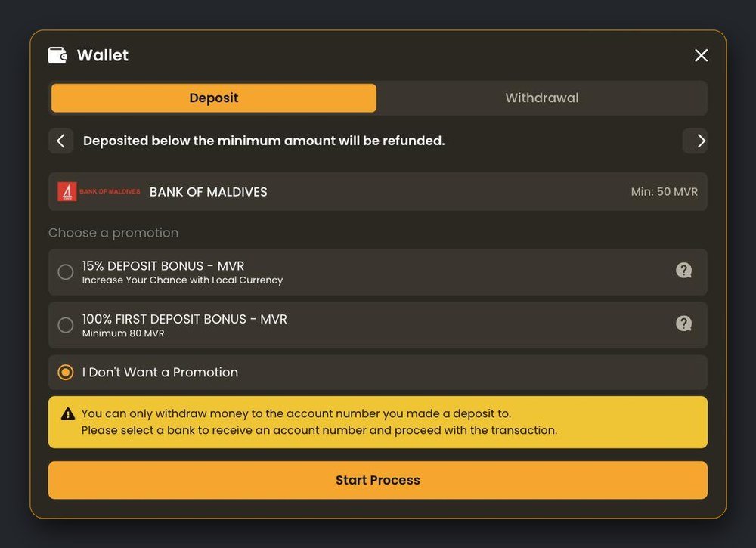Click the 'Deposited below the minimum amount' notice
The width and height of the screenshot is (756, 548).
(x=264, y=141)
